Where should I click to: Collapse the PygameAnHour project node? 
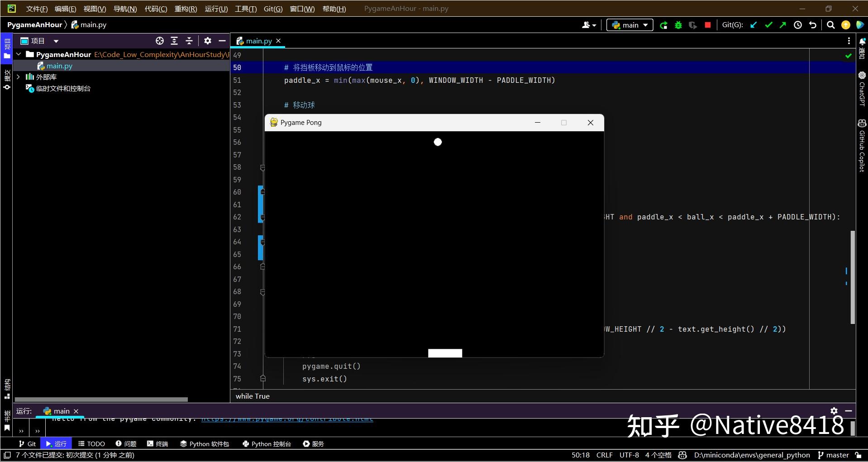(x=19, y=54)
